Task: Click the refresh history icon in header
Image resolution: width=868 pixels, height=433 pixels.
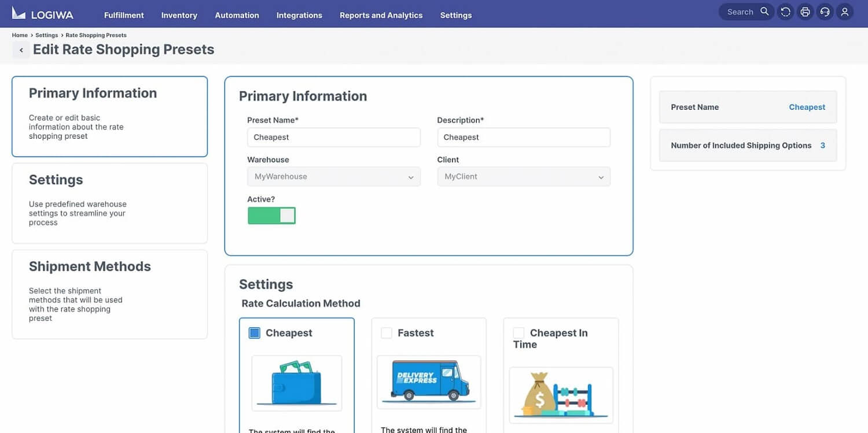Action: 785,12
